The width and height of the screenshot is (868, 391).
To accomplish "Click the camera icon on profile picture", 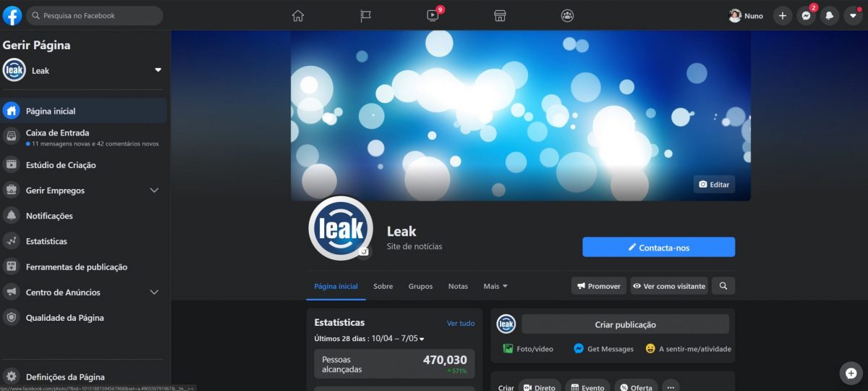I will click(364, 252).
